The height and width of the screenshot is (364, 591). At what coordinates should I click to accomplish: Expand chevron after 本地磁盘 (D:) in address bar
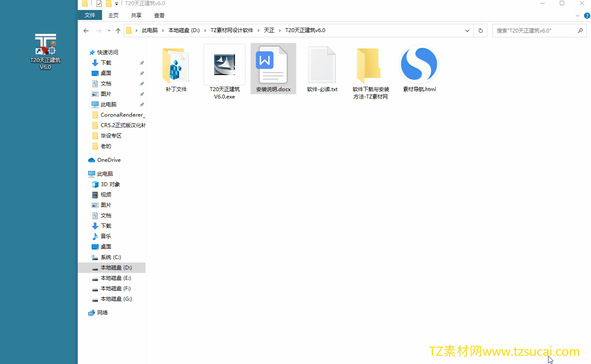[206, 31]
